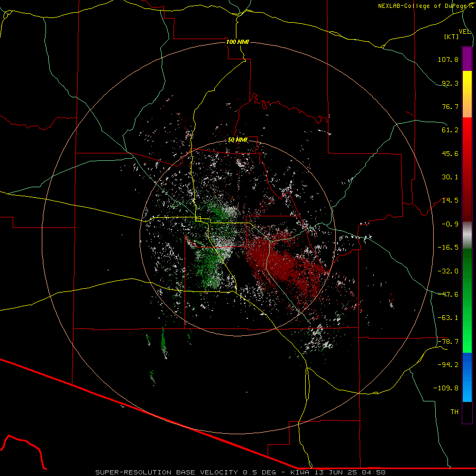Click the yellow-orange segment of velocity color bar
This screenshot has width=476, height=476.
pyautogui.click(x=467, y=94)
